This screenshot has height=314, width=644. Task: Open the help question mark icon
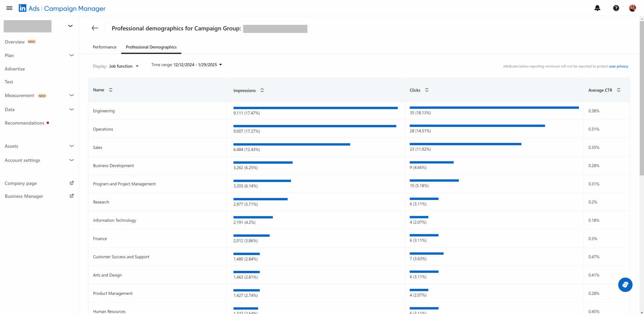tap(616, 8)
